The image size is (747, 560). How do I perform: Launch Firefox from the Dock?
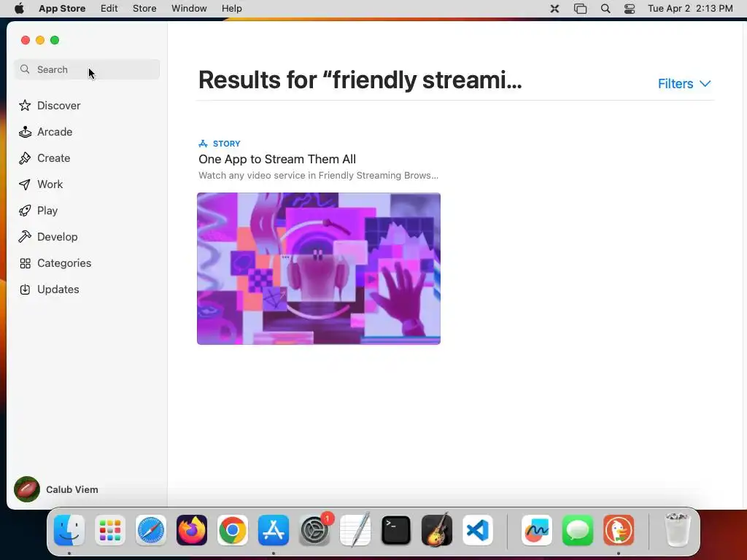pos(192,530)
